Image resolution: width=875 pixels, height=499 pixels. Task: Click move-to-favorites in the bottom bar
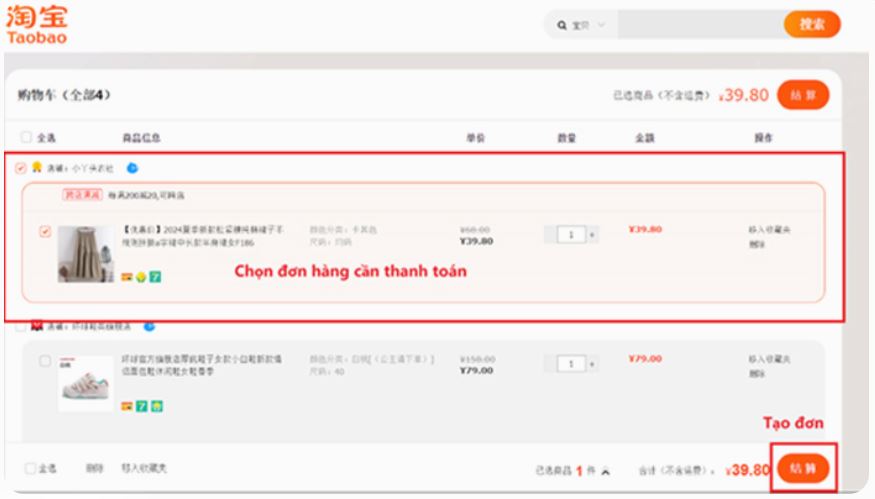coord(144,468)
